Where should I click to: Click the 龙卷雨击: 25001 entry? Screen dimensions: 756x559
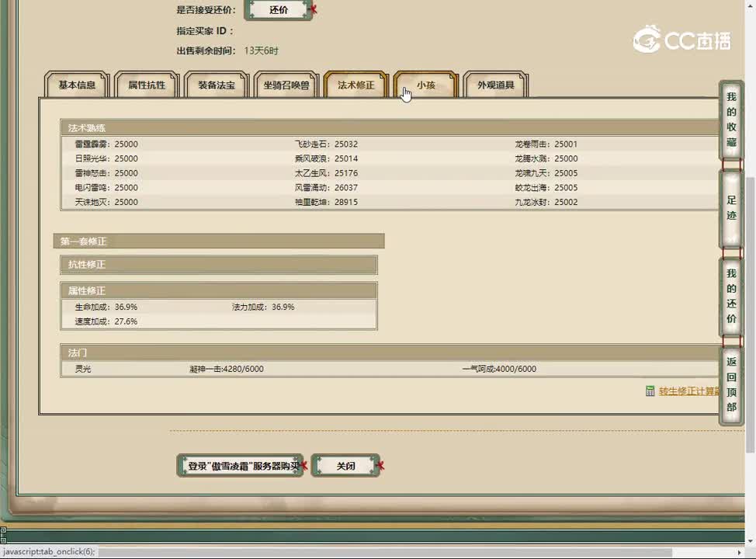pos(546,144)
